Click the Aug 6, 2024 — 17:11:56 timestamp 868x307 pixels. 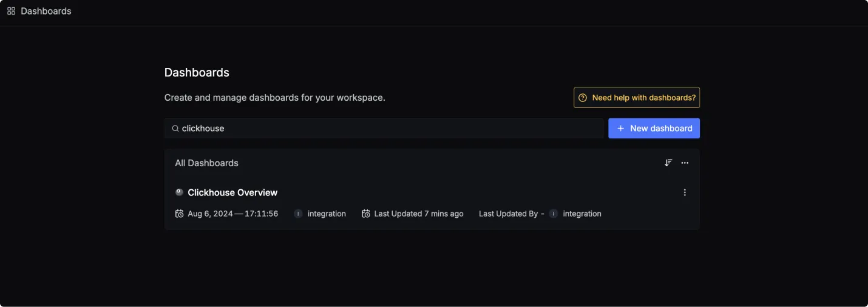233,214
